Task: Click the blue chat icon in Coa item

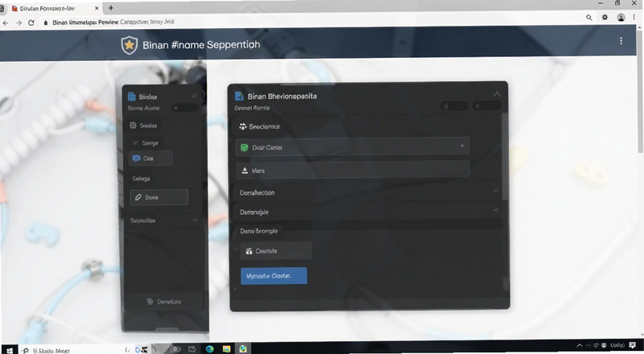Action: [136, 158]
